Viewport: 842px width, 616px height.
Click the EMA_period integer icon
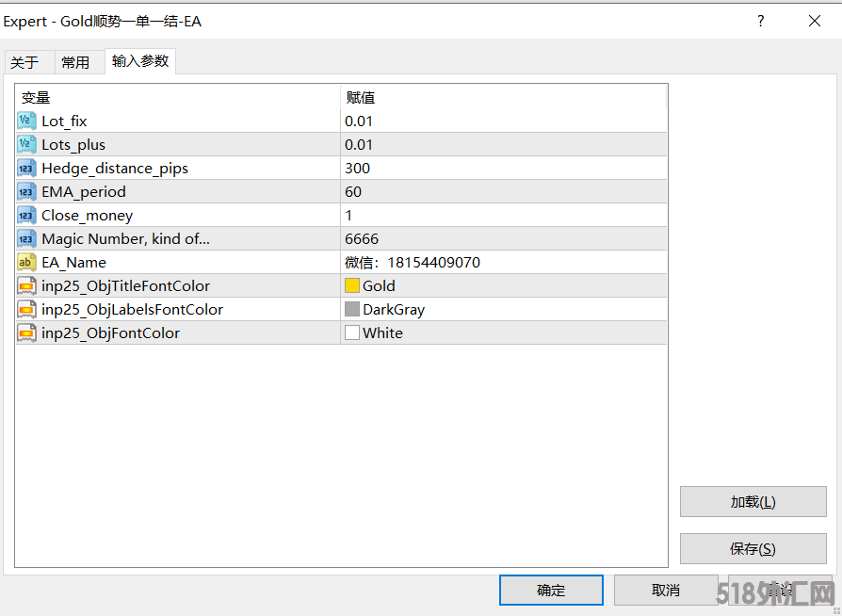(26, 191)
